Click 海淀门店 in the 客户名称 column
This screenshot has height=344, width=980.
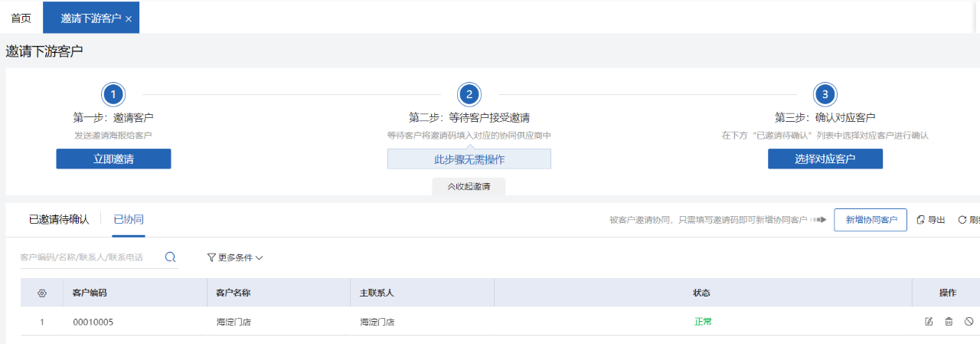point(234,322)
